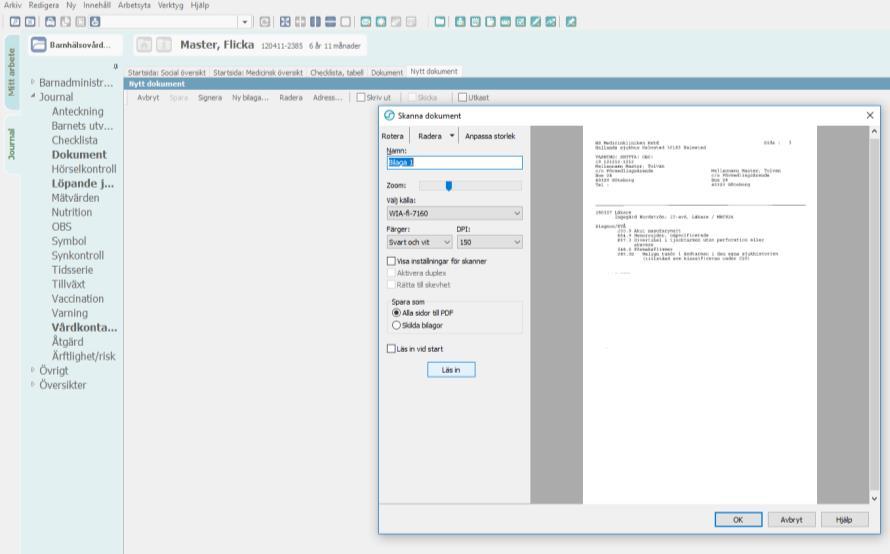Screen dimensions: 890x554
Task: Open the patient search field dropdown arrow
Action: click(245, 22)
